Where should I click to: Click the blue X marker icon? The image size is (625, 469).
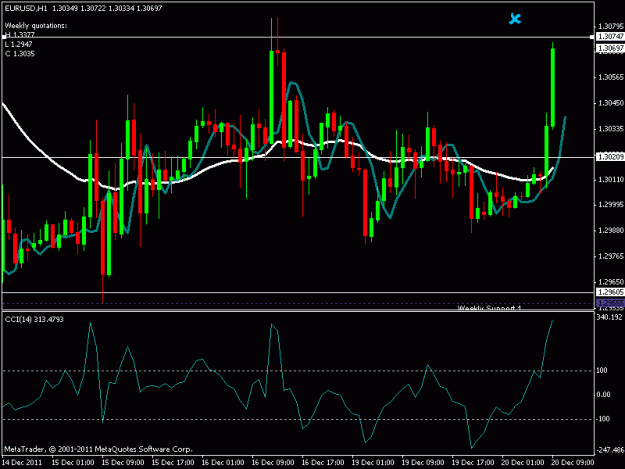515,18
